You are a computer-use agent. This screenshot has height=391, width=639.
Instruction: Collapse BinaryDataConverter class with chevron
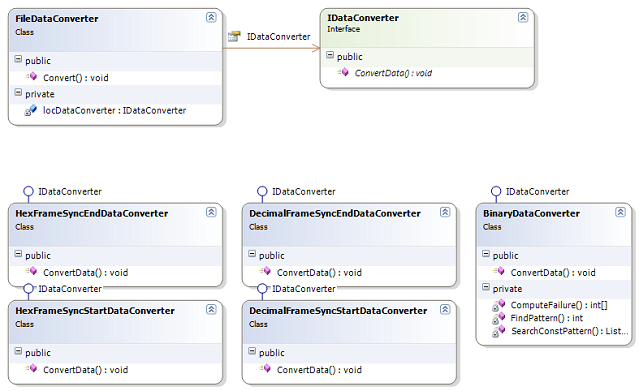(620, 212)
